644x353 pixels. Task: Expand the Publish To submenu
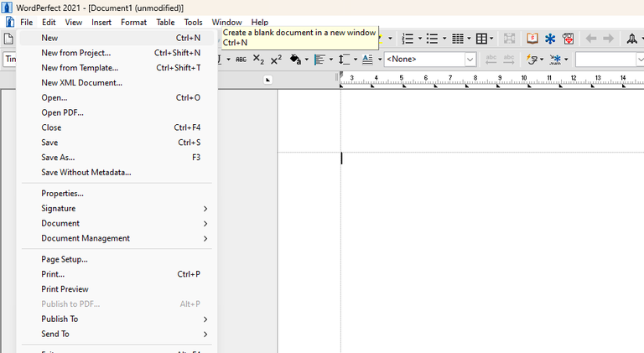coord(117,319)
